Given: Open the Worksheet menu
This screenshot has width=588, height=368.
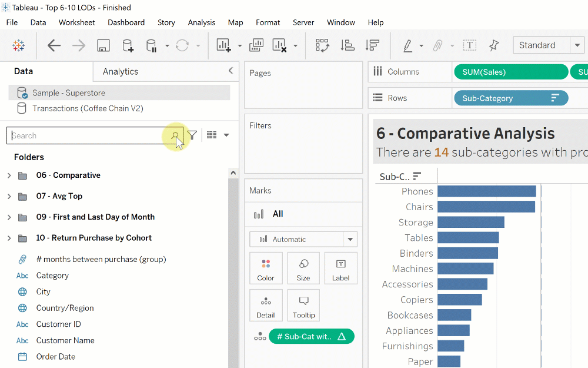Looking at the screenshot, I should (x=77, y=22).
